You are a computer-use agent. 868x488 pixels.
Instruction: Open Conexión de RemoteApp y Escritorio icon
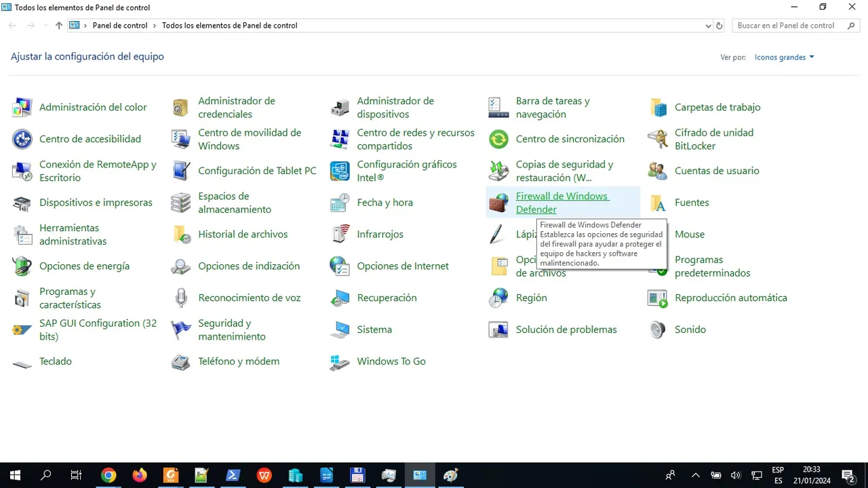22,171
